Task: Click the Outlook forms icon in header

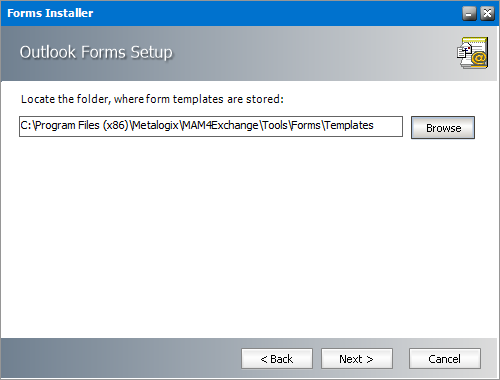Action: pyautogui.click(x=472, y=53)
